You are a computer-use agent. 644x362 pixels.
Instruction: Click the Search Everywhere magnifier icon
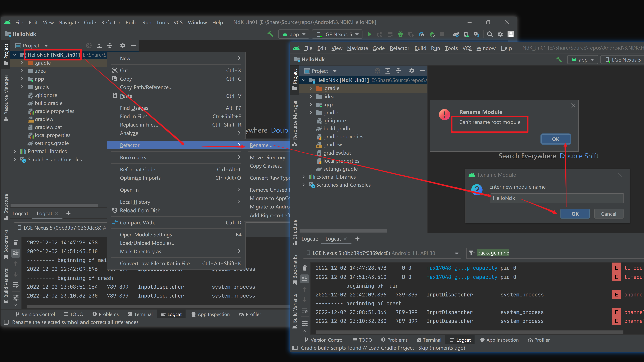click(490, 34)
